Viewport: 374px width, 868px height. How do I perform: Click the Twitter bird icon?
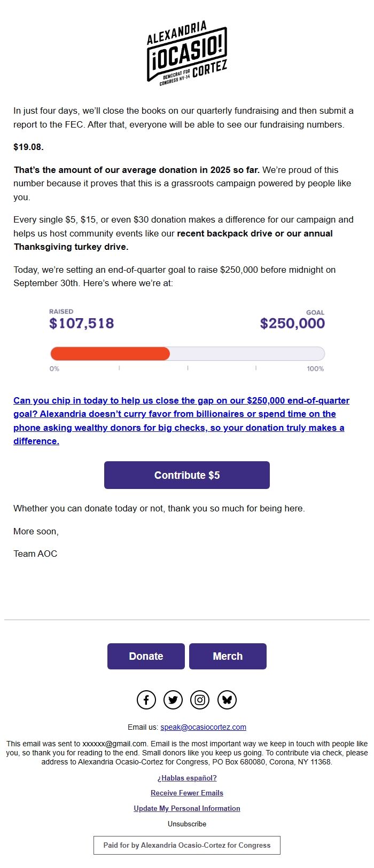click(x=173, y=700)
